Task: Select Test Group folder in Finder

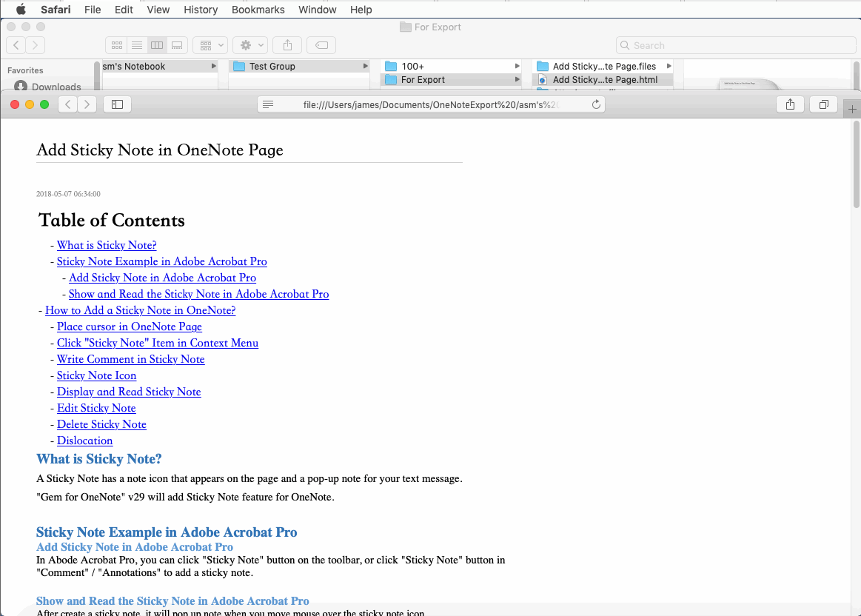Action: click(x=299, y=66)
